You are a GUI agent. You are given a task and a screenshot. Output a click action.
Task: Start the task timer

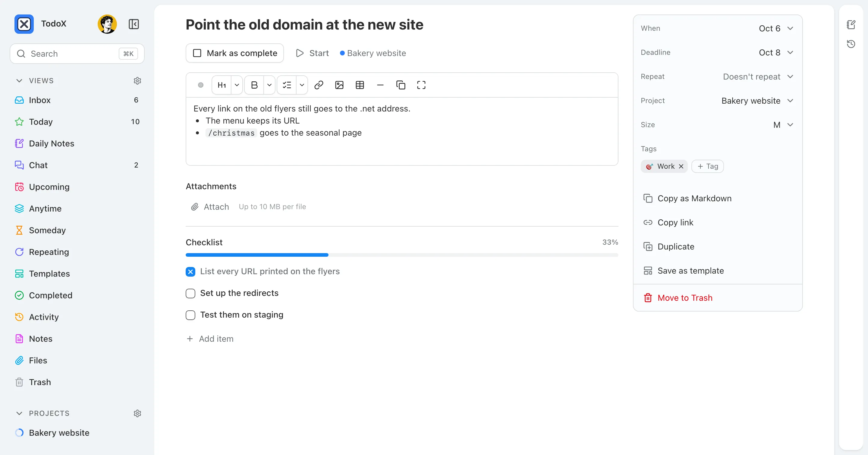[312, 53]
